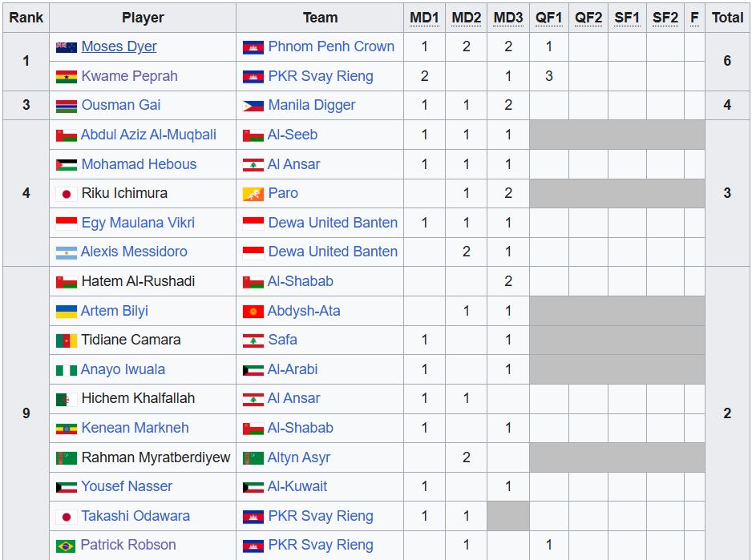Open Moses Dyer's player page
Screen dimensions: 752x560
[x=119, y=46]
